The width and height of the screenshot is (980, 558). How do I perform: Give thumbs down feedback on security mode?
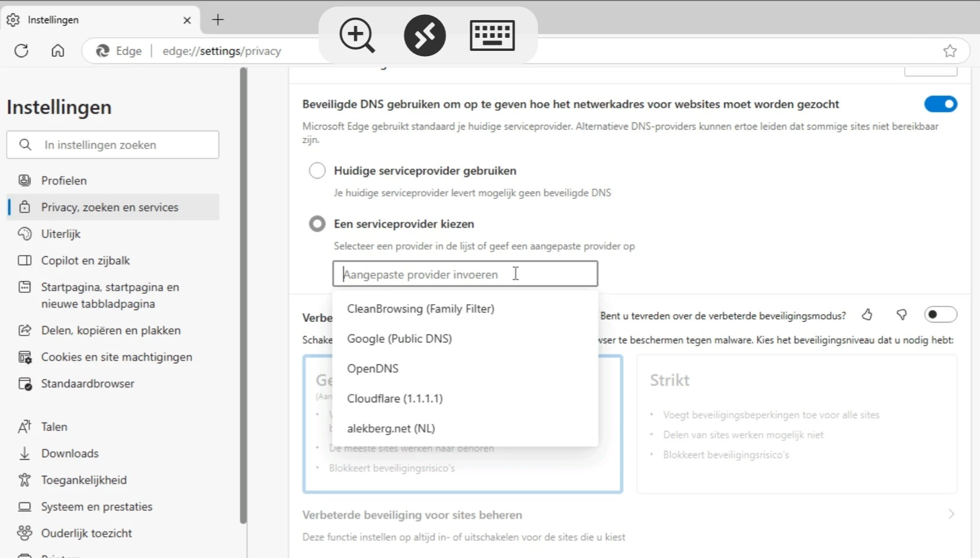point(901,315)
